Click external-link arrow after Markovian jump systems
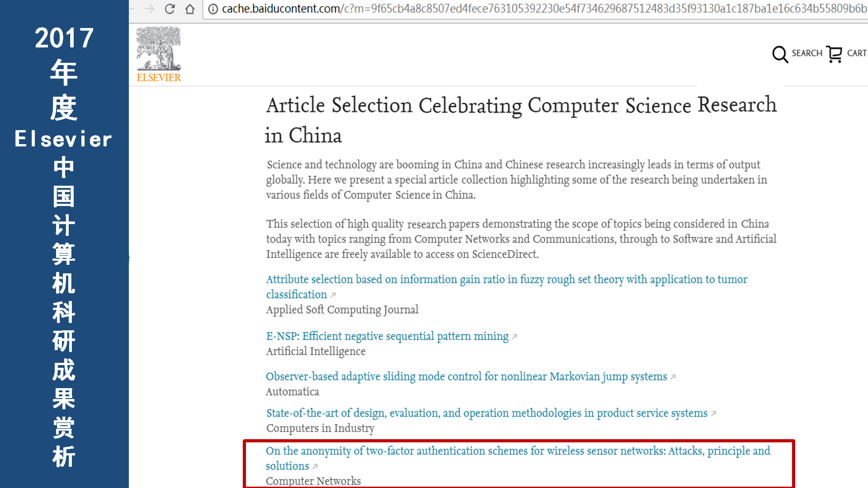This screenshot has height=488, width=868. [x=673, y=377]
